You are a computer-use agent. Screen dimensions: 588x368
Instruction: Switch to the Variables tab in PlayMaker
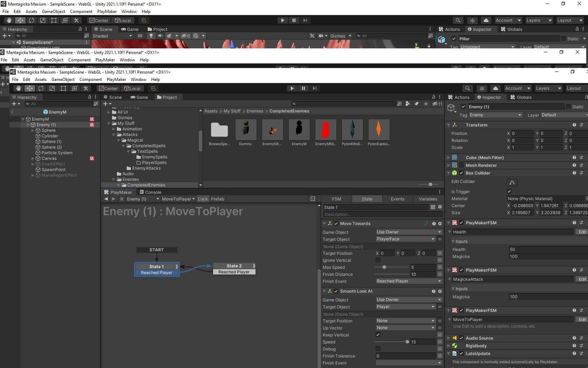(x=428, y=199)
